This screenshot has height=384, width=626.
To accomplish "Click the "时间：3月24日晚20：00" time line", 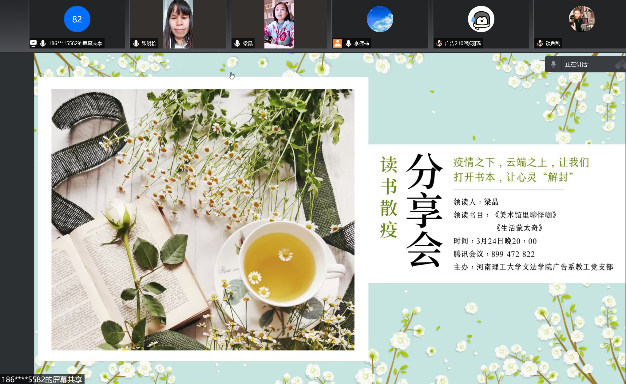I will (495, 241).
